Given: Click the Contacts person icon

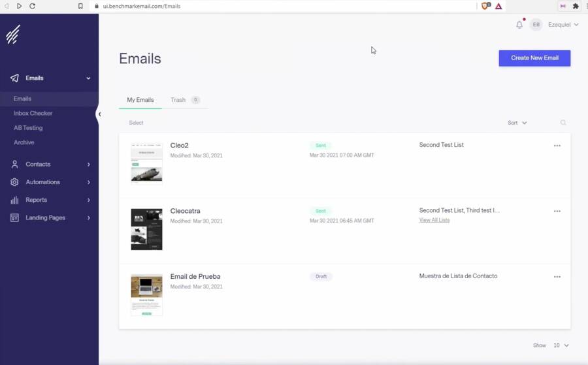Looking at the screenshot, I should 14,164.
